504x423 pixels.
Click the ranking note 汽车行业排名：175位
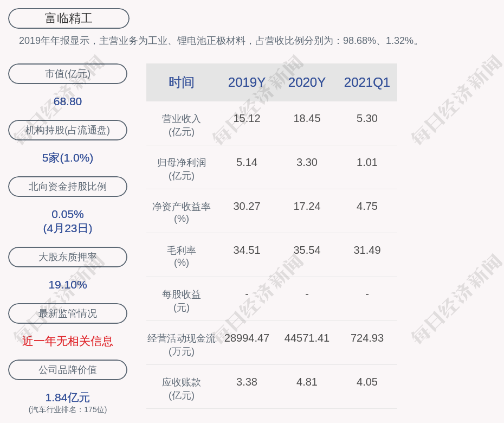(68, 409)
